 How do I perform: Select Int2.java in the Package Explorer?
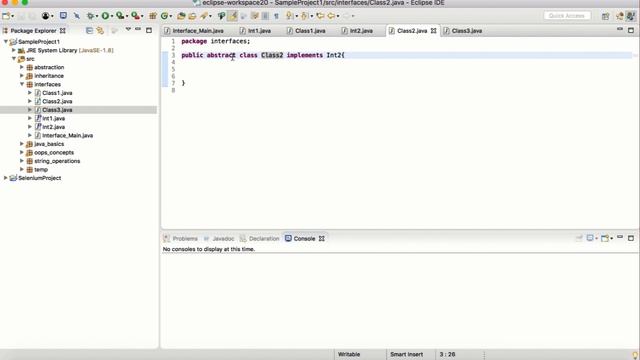53,127
